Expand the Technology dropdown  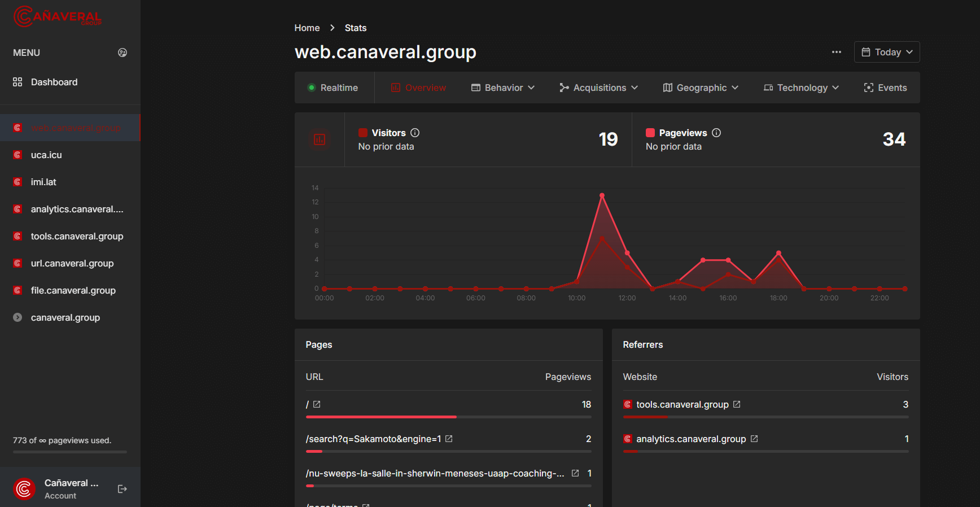click(x=802, y=88)
